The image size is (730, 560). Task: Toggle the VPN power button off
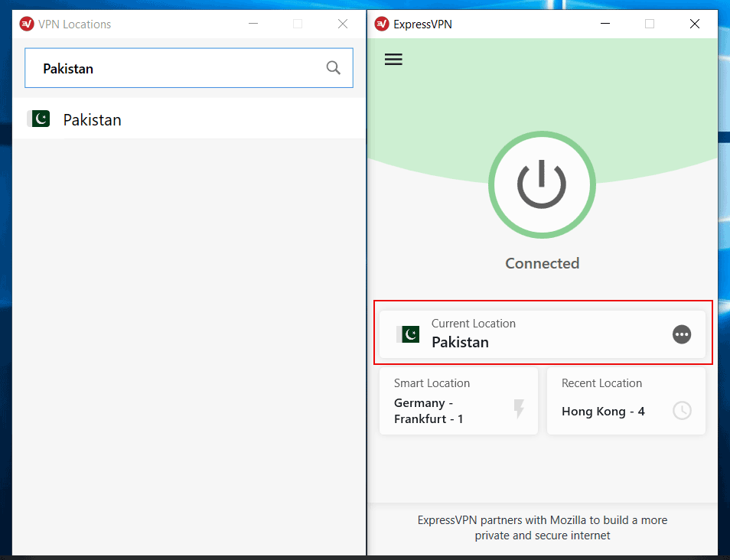(x=542, y=185)
